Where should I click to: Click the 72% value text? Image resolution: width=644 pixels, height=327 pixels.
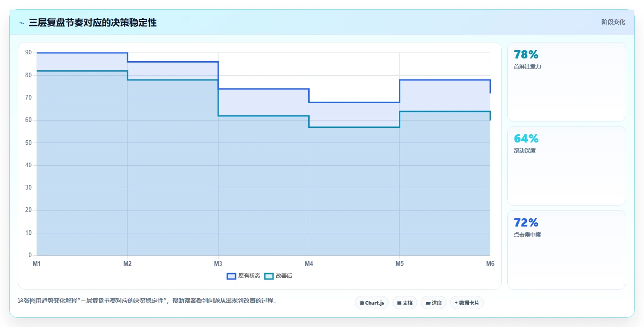click(x=526, y=223)
